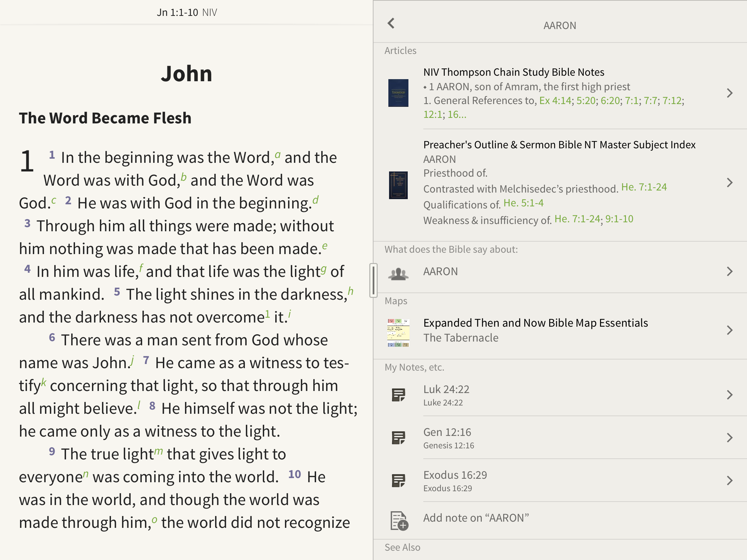This screenshot has height=560, width=747.
Task: Follow the Ex 4:14 reference link
Action: click(555, 101)
